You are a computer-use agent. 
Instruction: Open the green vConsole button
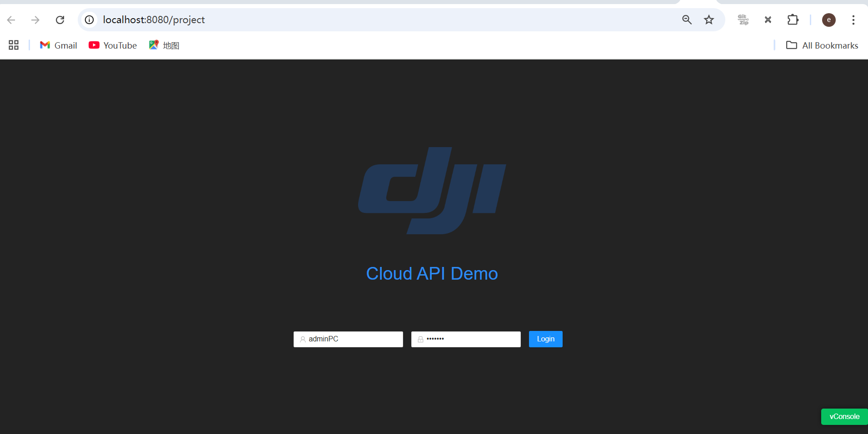(844, 417)
